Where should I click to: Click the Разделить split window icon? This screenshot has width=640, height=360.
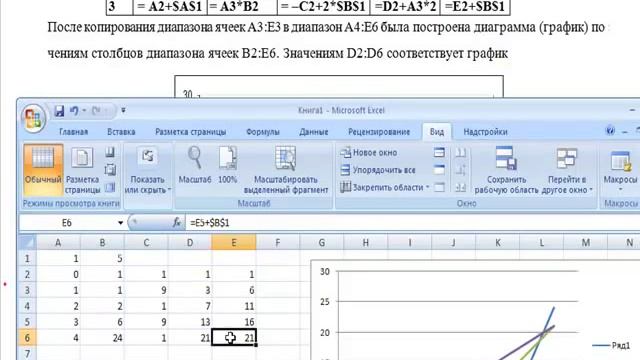439,153
